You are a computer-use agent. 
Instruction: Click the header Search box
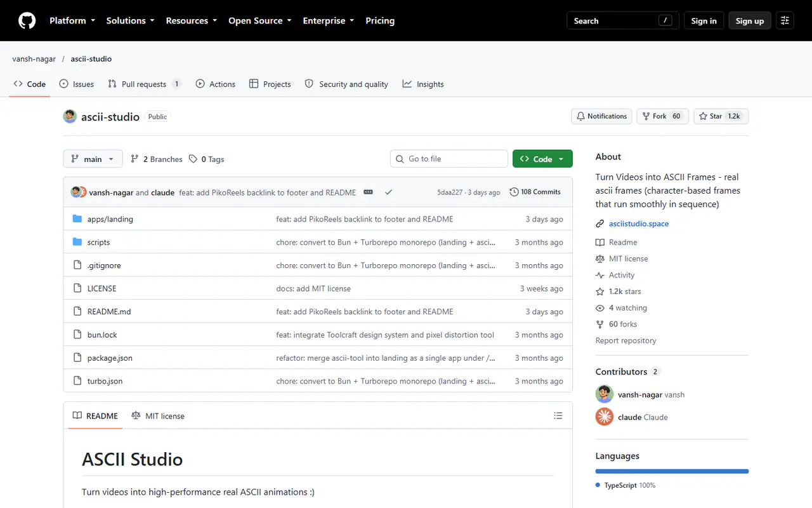point(623,21)
